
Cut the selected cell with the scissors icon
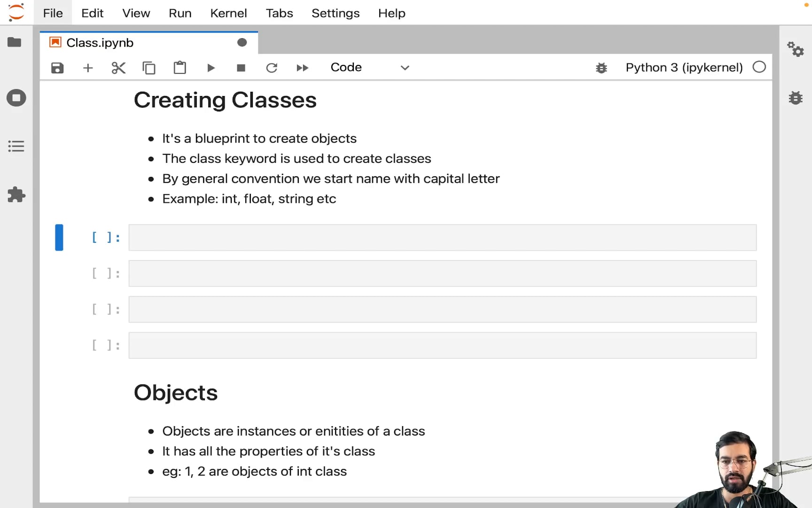(x=118, y=68)
